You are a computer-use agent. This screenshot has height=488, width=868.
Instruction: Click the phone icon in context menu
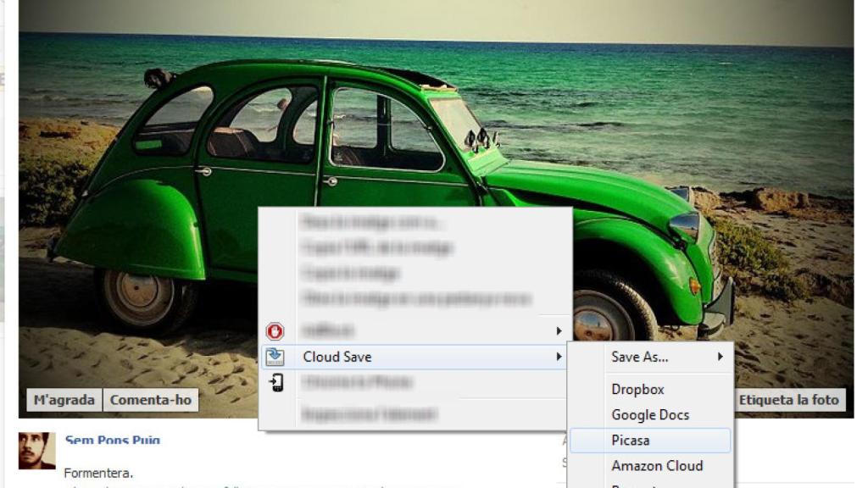[x=275, y=383]
